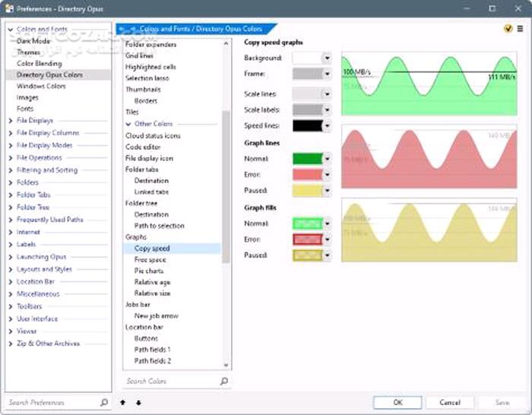Expand the Toolbars category
The image size is (532, 415).
tap(10, 307)
